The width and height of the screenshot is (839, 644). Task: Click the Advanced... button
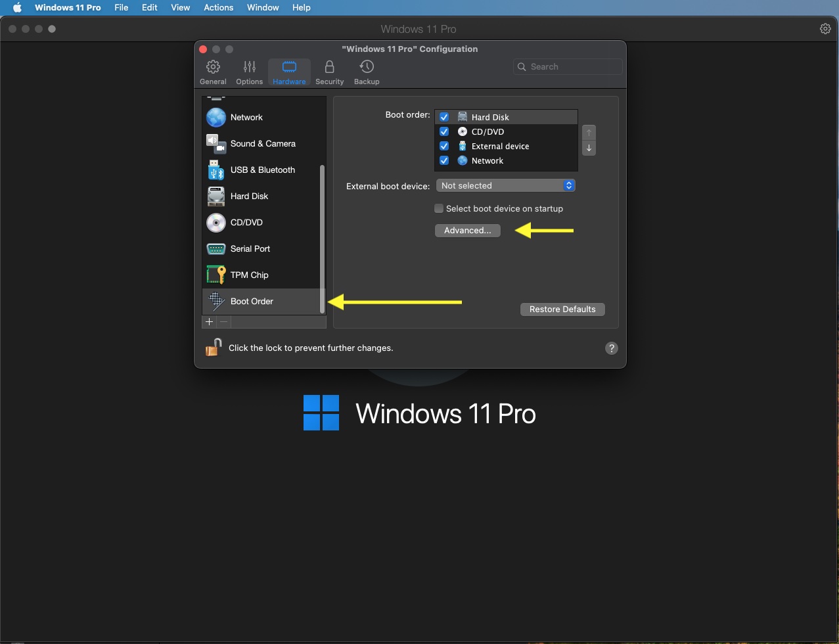coord(467,230)
